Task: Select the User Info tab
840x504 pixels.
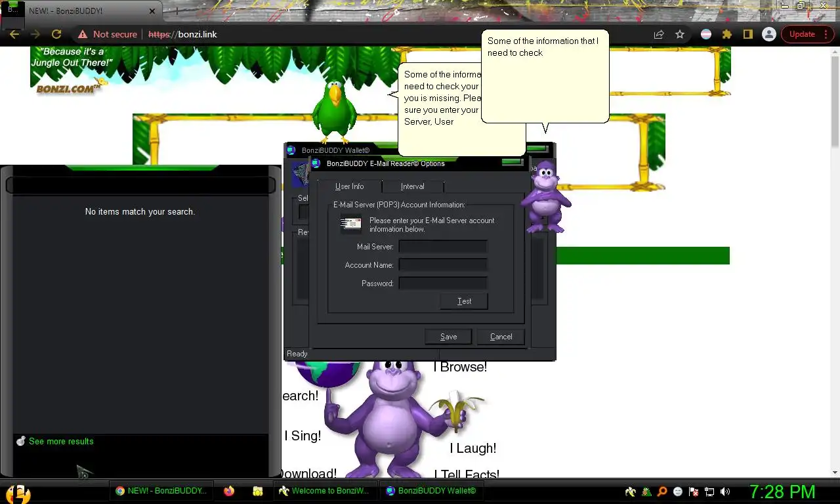Action: tap(349, 186)
